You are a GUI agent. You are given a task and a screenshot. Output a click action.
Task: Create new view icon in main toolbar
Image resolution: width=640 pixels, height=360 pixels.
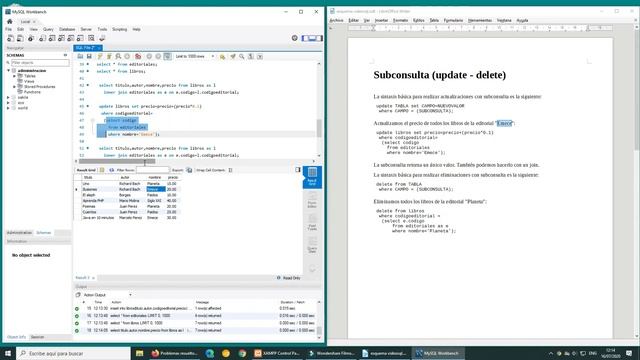[x=61, y=38]
